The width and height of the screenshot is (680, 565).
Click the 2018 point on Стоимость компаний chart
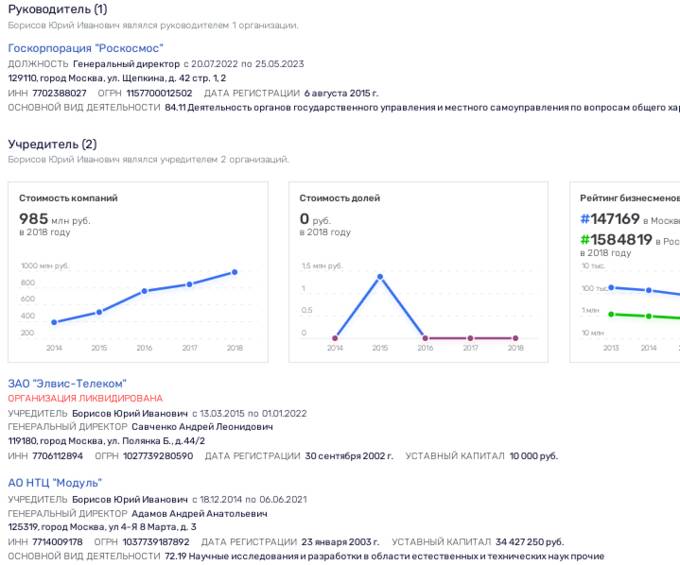click(235, 272)
